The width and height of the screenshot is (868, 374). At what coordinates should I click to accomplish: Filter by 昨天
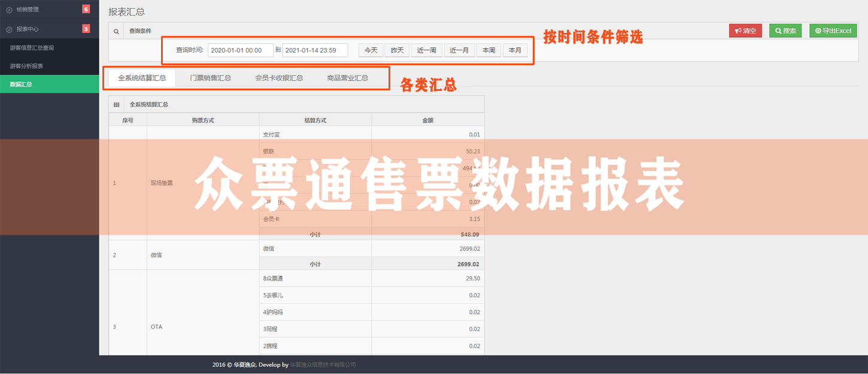click(x=397, y=50)
